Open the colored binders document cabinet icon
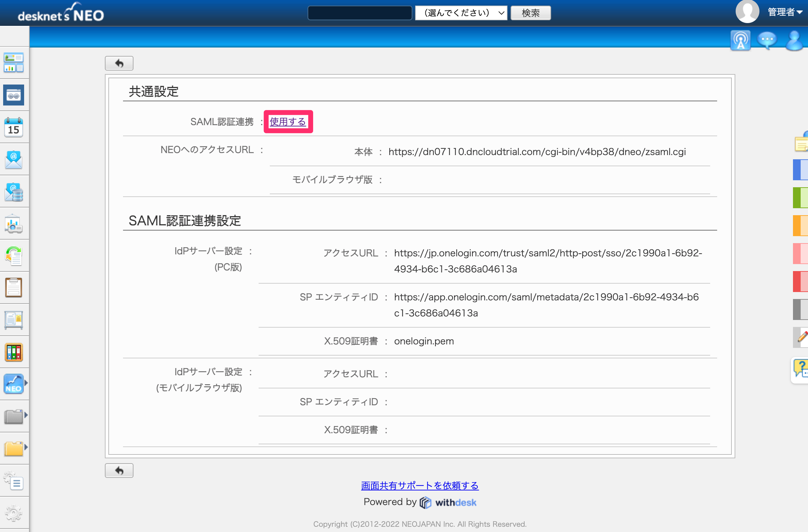This screenshot has width=808, height=532. click(x=14, y=352)
